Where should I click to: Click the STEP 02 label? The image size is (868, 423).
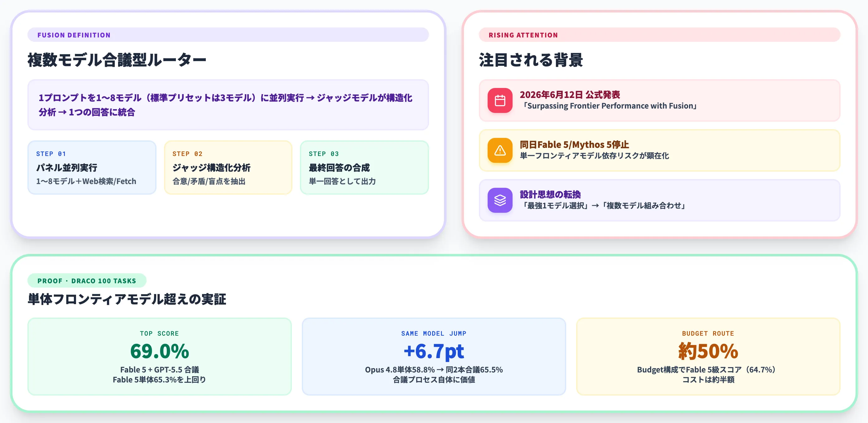(187, 154)
